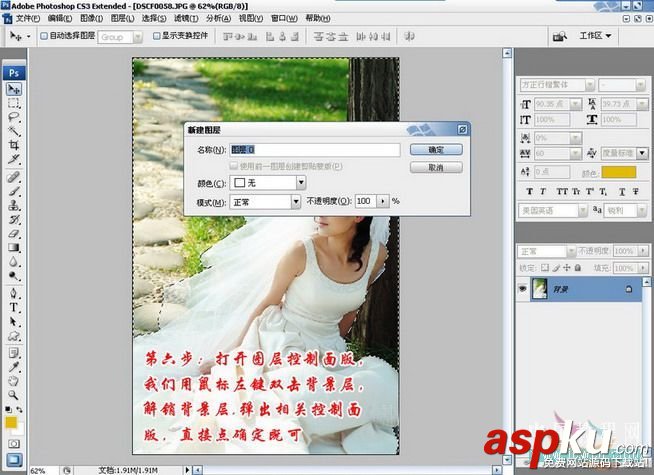This screenshot has height=475, width=654.
Task: Select the Clone Stamp tool
Action: coord(14,205)
